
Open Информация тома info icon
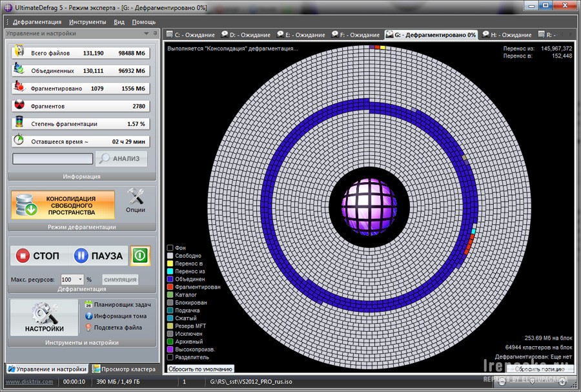click(x=88, y=316)
